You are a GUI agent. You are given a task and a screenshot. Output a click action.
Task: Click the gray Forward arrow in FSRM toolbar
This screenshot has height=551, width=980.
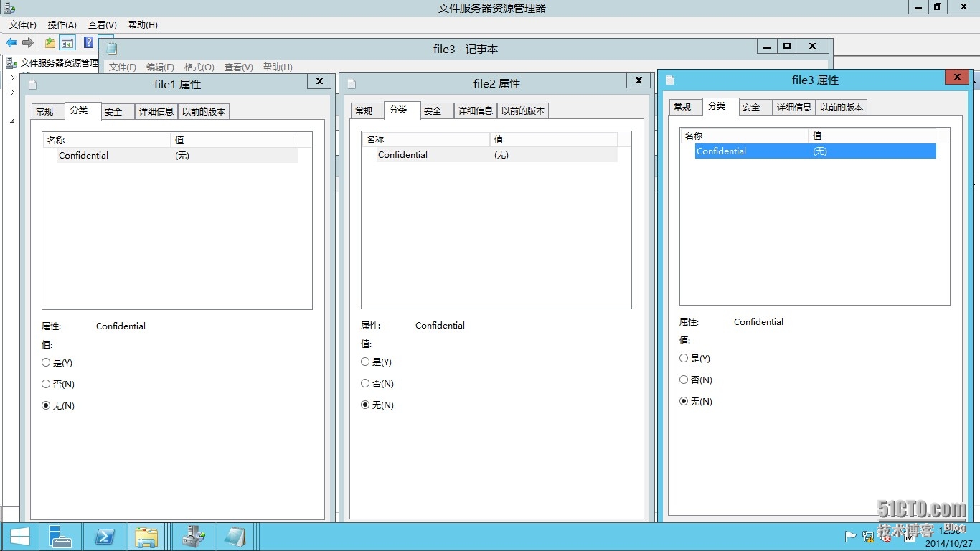[x=28, y=43]
